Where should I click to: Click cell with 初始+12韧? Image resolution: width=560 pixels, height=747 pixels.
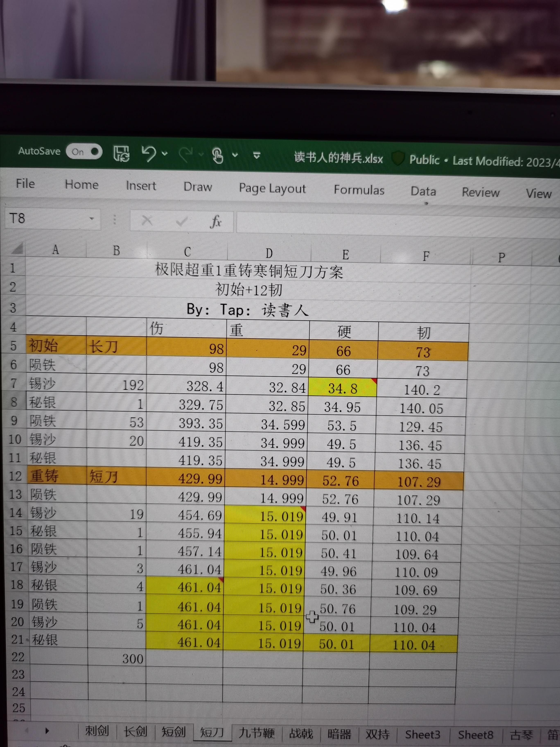pos(248,290)
